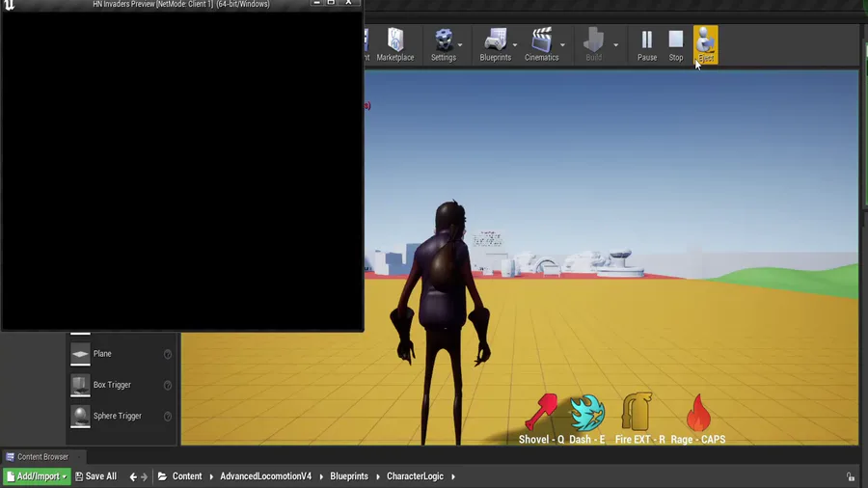Click the Shovel ability icon in viewport
The image size is (868, 488).
[541, 412]
